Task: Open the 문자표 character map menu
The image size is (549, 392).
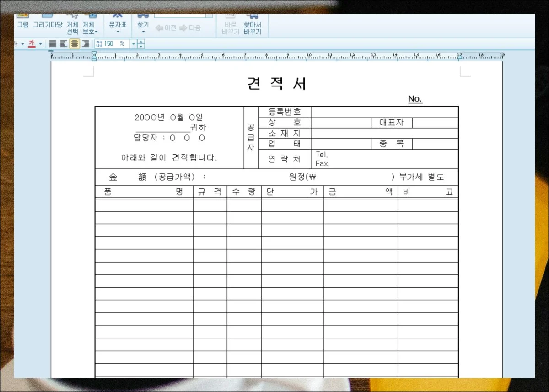Action: click(x=118, y=27)
